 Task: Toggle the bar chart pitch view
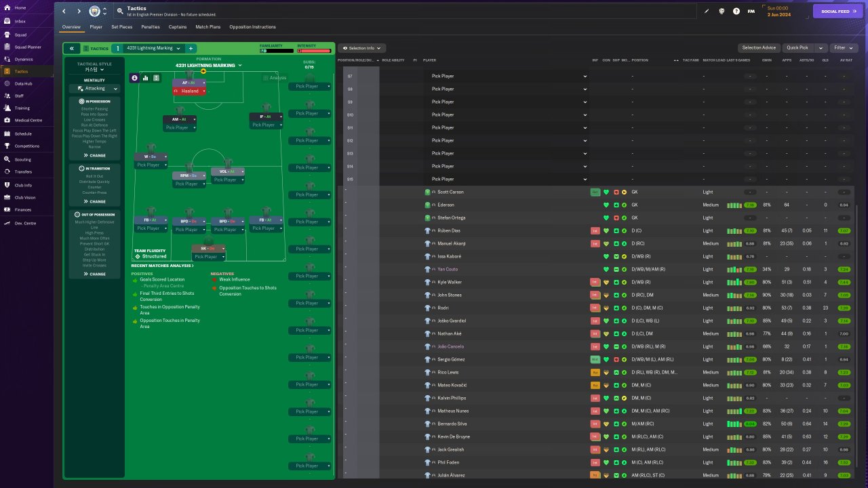145,79
